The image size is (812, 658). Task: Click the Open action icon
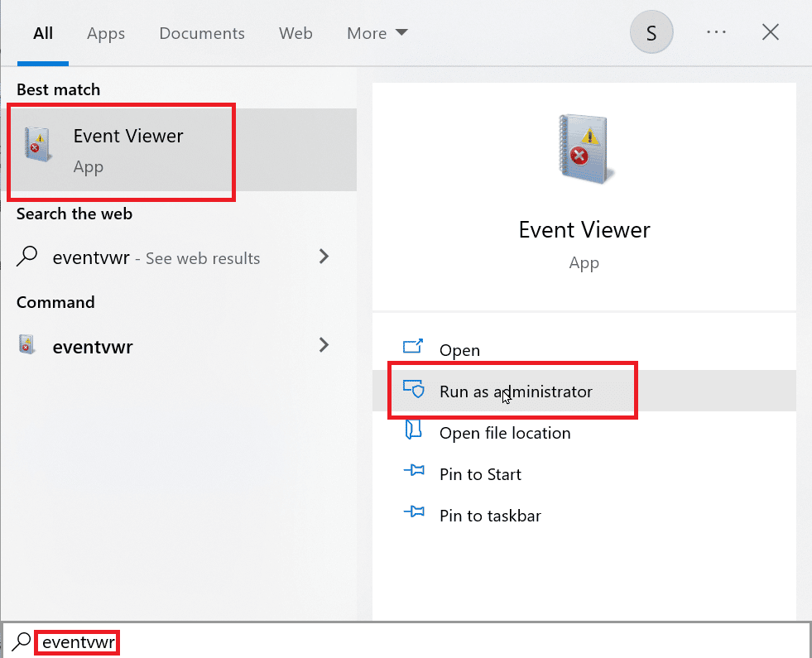tap(413, 346)
